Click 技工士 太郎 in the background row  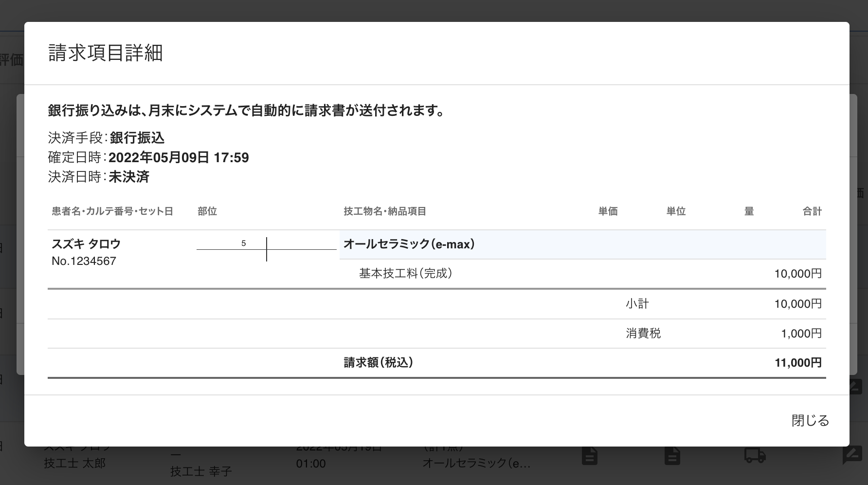74,463
